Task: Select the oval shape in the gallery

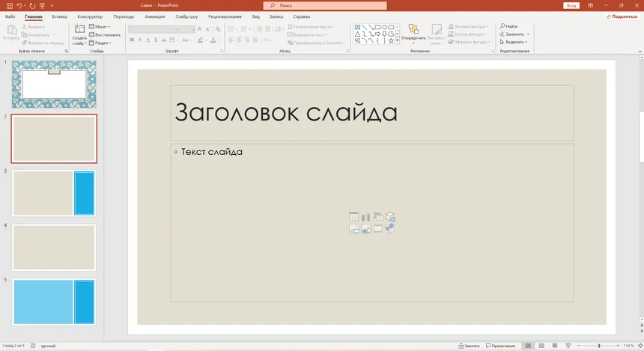Action: pos(384,27)
